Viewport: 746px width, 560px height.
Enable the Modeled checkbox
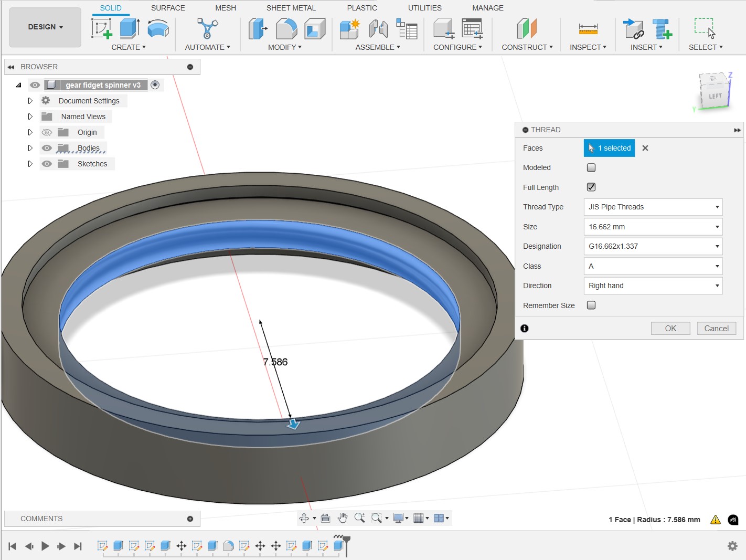591,167
